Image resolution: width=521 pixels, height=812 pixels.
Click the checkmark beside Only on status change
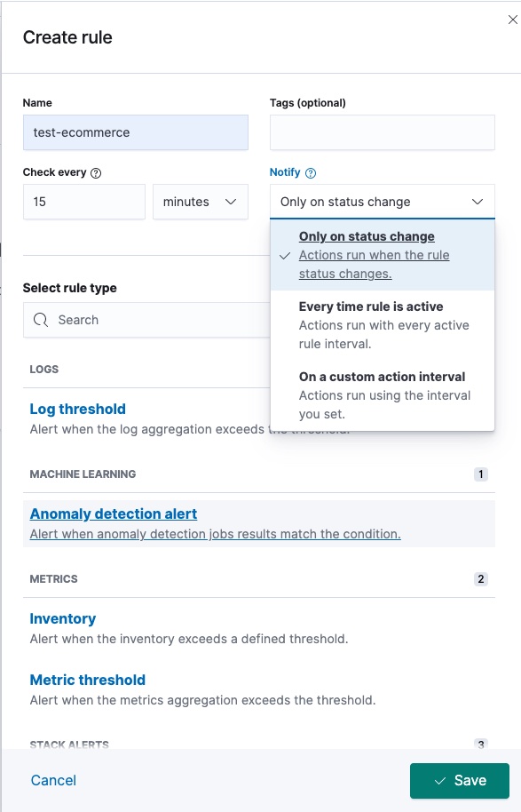point(286,255)
